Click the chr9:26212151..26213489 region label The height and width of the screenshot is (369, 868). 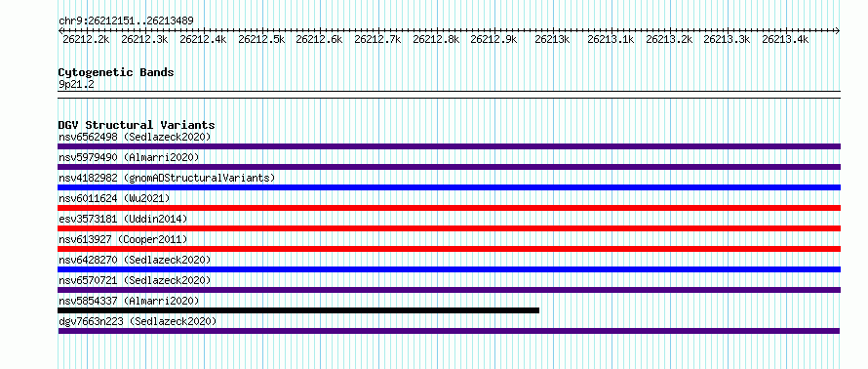[126, 21]
